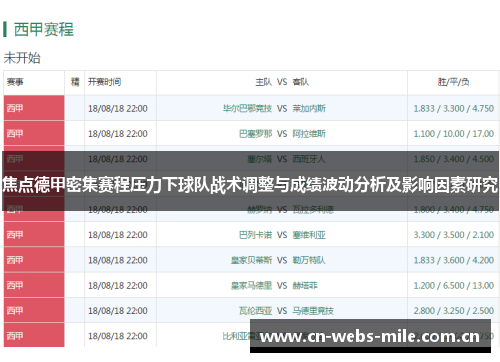Select odds 1.200 / 6.500 / 13.00
Screen dimensions: 500x362
(453, 285)
